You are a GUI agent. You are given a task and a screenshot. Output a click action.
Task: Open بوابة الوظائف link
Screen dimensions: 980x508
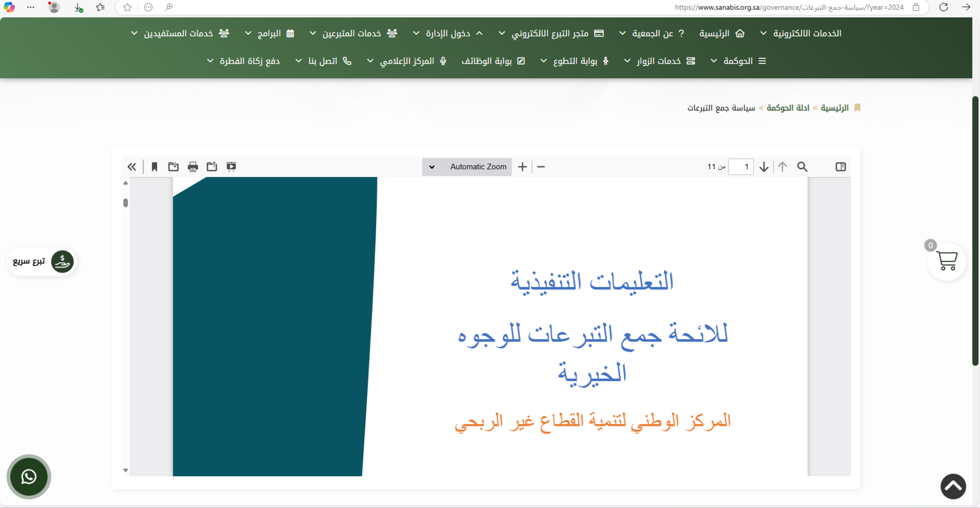click(493, 61)
